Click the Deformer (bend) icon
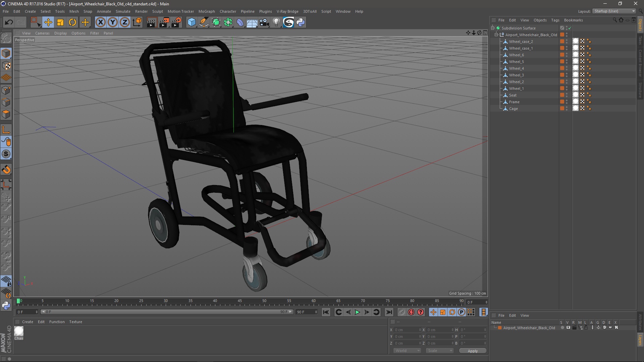Image resolution: width=644 pixels, height=362 pixels. point(240,22)
